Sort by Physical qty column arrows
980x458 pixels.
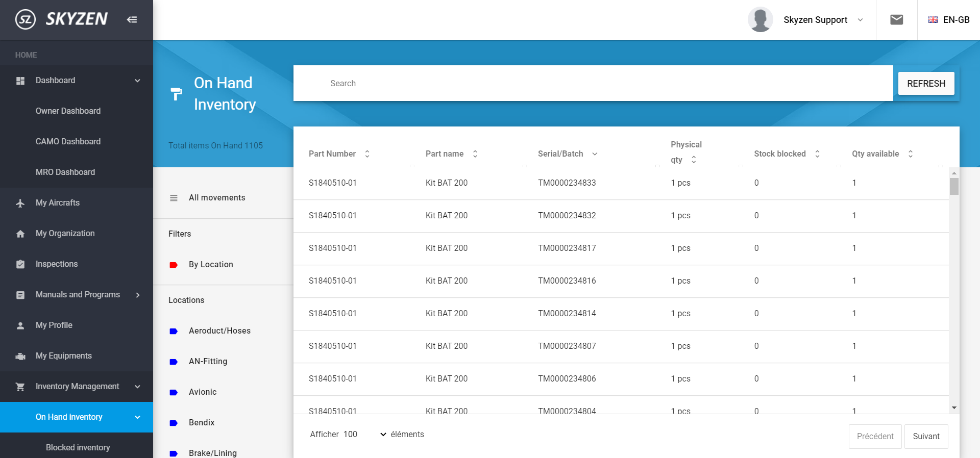pos(694,160)
